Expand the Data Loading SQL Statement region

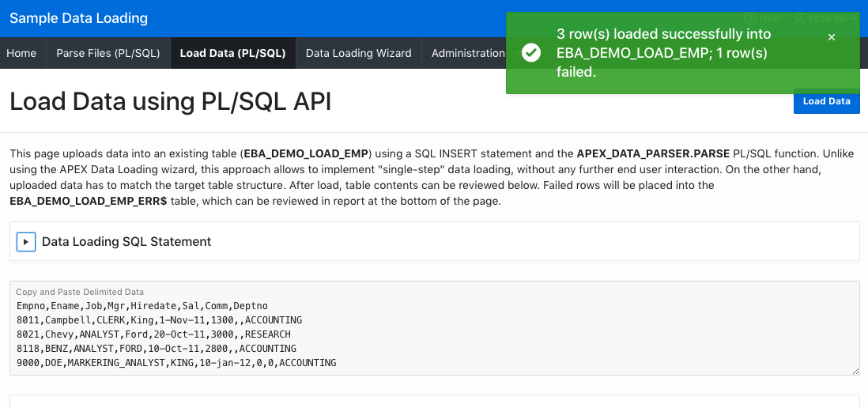(26, 242)
